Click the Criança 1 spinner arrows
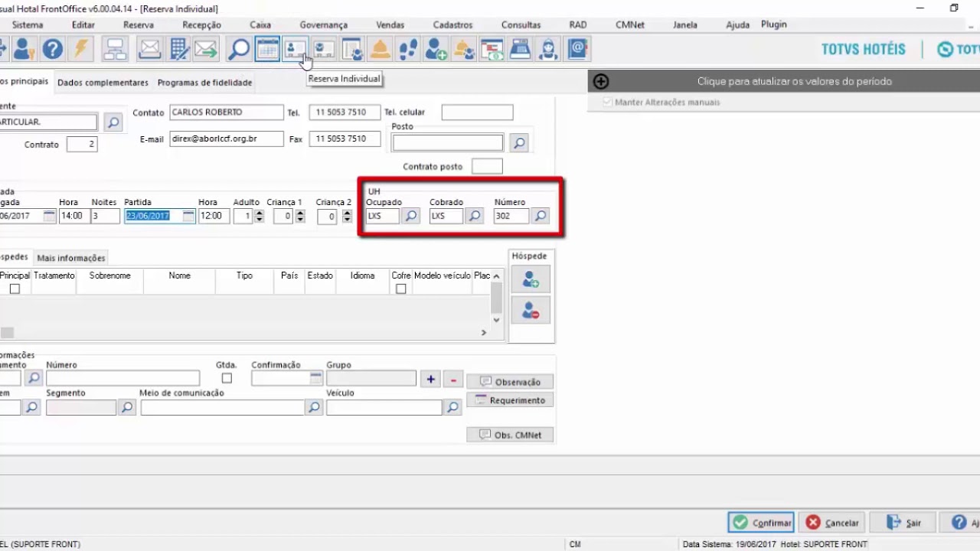The image size is (980, 551). pyautogui.click(x=300, y=216)
